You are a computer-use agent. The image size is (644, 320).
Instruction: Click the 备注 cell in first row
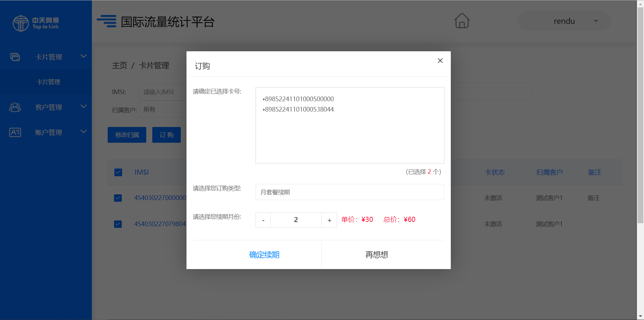coord(593,198)
